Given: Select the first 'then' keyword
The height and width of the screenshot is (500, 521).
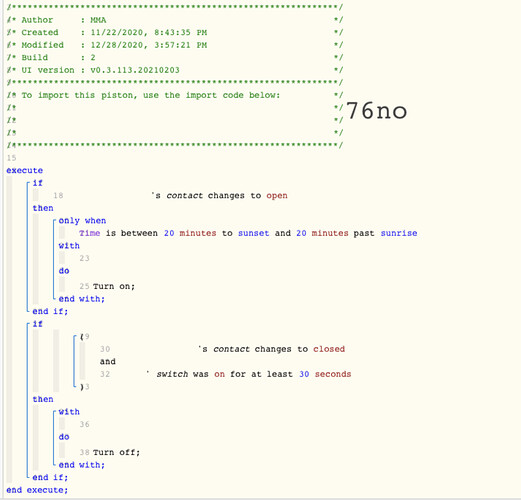Looking at the screenshot, I should coord(43,208).
